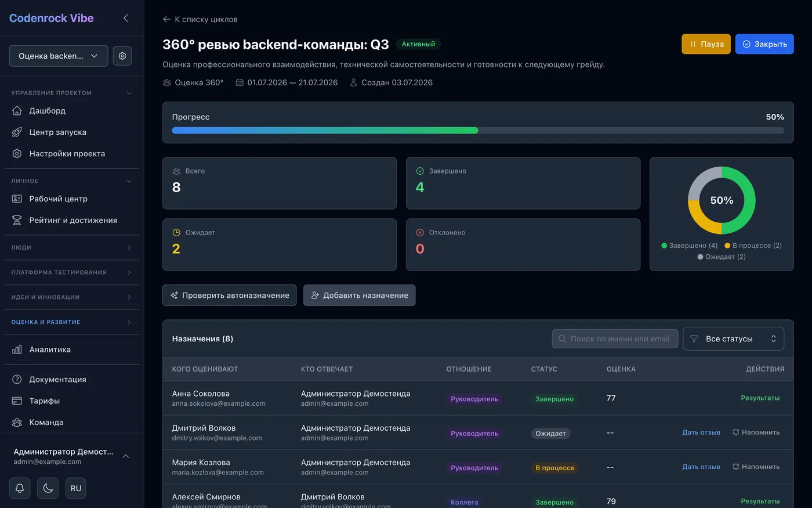Click the Активный status badge

click(418, 44)
